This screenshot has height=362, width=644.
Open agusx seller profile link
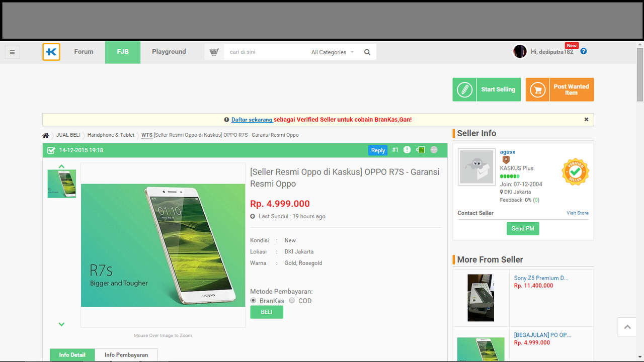(508, 152)
